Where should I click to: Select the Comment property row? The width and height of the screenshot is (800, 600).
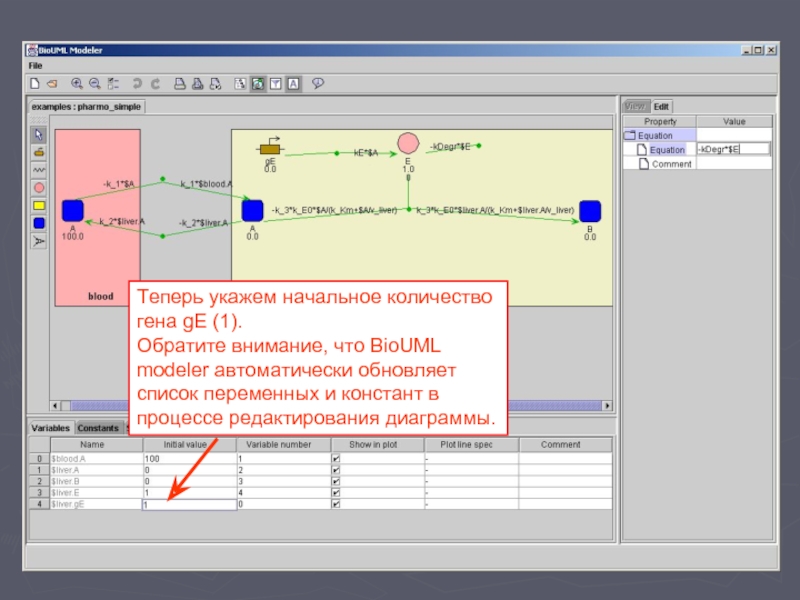[x=671, y=164]
